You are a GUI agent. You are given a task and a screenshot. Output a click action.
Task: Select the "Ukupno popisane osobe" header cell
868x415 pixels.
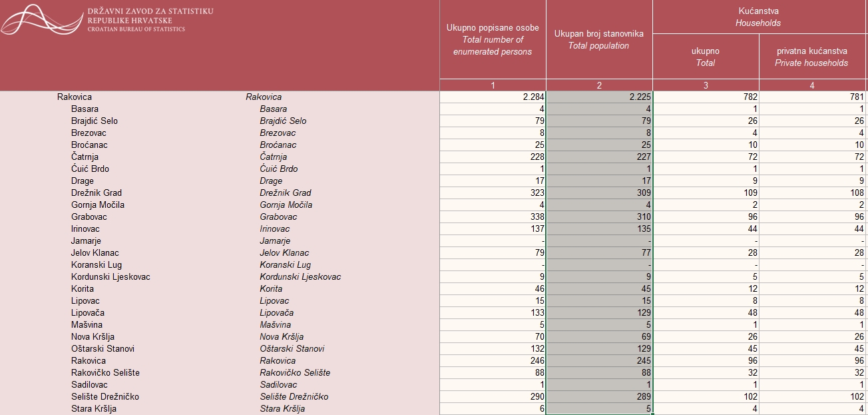click(x=493, y=39)
